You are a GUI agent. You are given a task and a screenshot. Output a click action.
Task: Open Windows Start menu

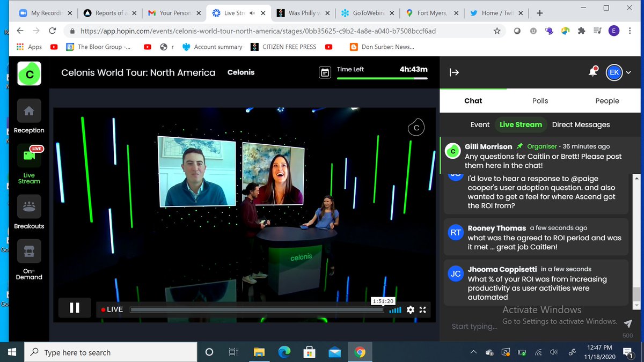(x=12, y=352)
